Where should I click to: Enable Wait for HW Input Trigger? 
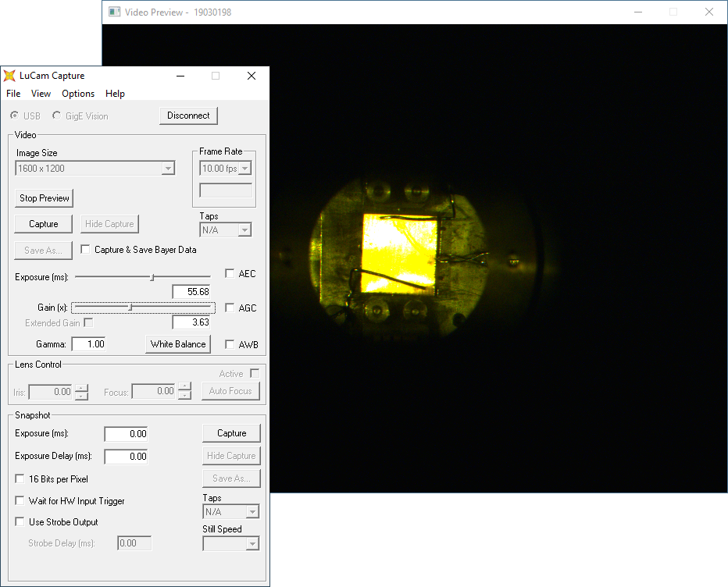pos(20,500)
